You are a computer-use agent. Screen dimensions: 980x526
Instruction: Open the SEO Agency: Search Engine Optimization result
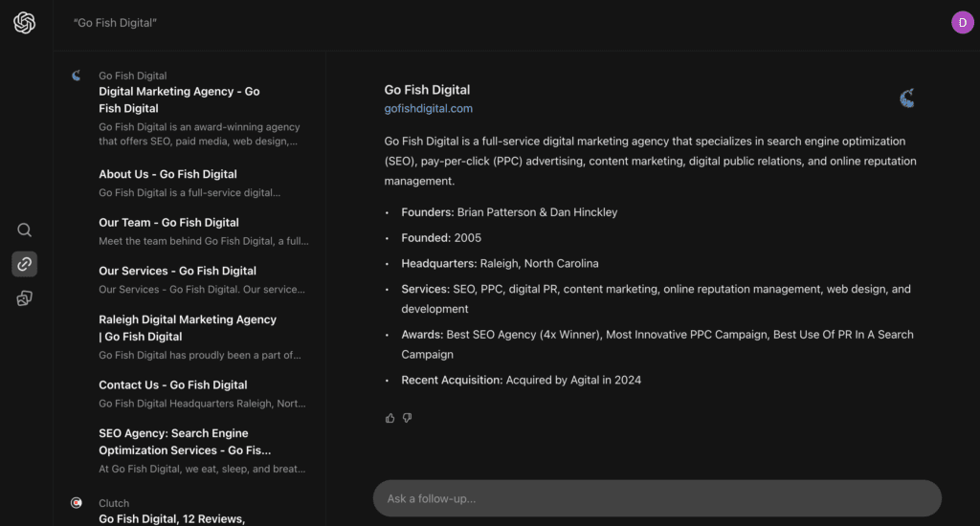[x=185, y=442]
